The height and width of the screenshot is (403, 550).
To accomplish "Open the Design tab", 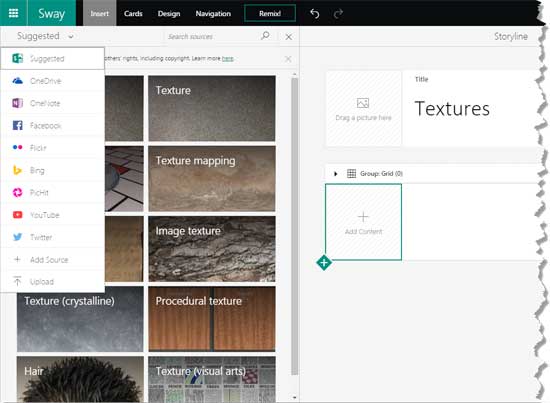I will point(169,14).
